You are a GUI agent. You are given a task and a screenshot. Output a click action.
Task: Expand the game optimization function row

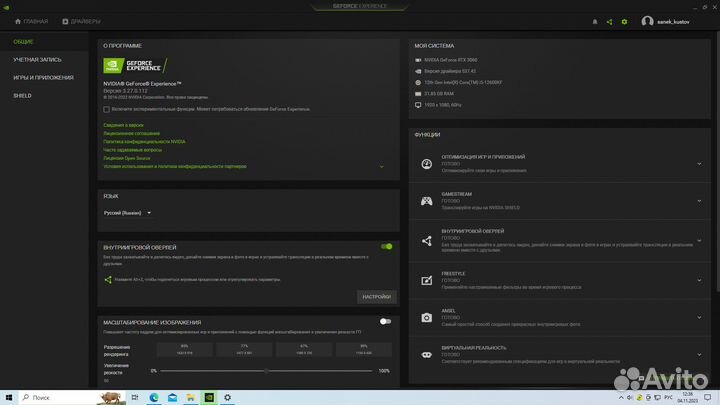tap(699, 164)
